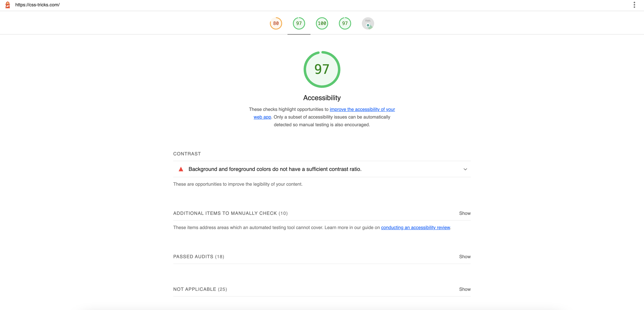Image resolution: width=644 pixels, height=310 pixels.
Task: Open the PWA badge gauge
Action: (x=368, y=23)
